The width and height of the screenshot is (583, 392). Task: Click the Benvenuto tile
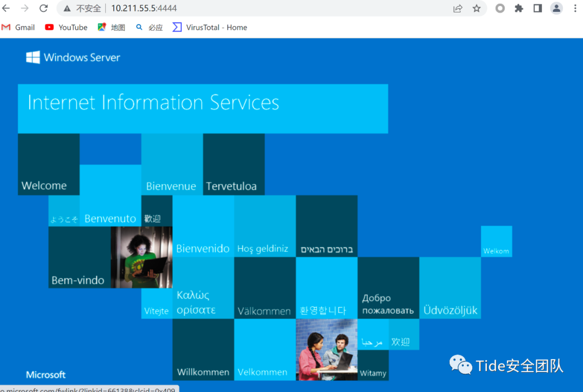pyautogui.click(x=111, y=195)
